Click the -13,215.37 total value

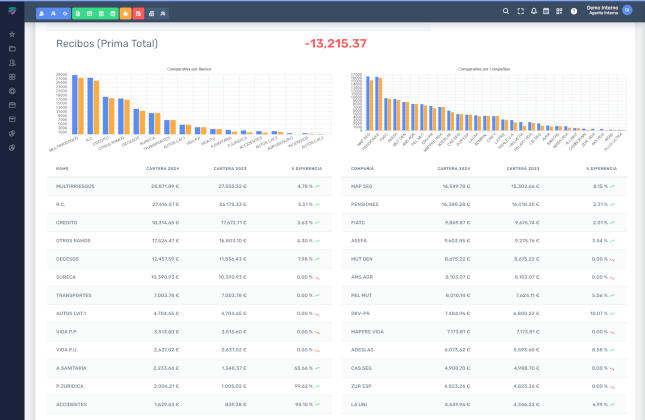click(334, 44)
